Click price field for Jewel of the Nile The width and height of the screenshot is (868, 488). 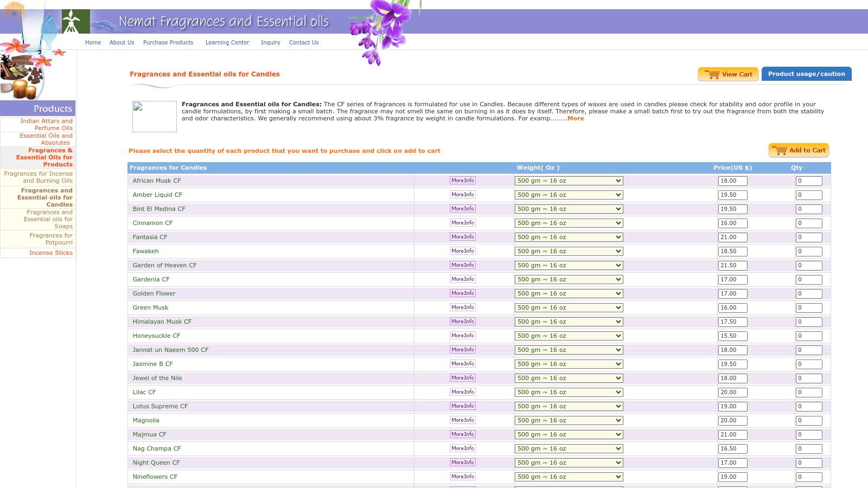tap(733, 378)
